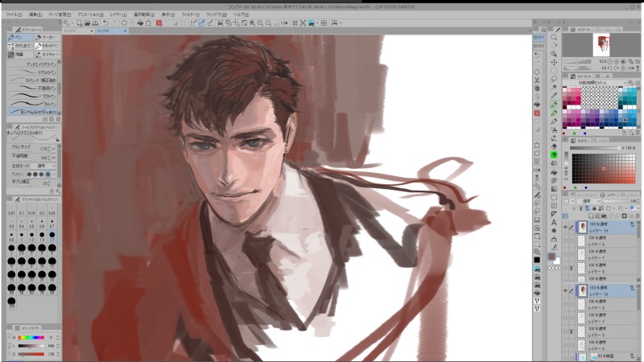Choose the 不透明ペン brush in the sub tool list
The height and width of the screenshot is (362, 644).
[32, 88]
